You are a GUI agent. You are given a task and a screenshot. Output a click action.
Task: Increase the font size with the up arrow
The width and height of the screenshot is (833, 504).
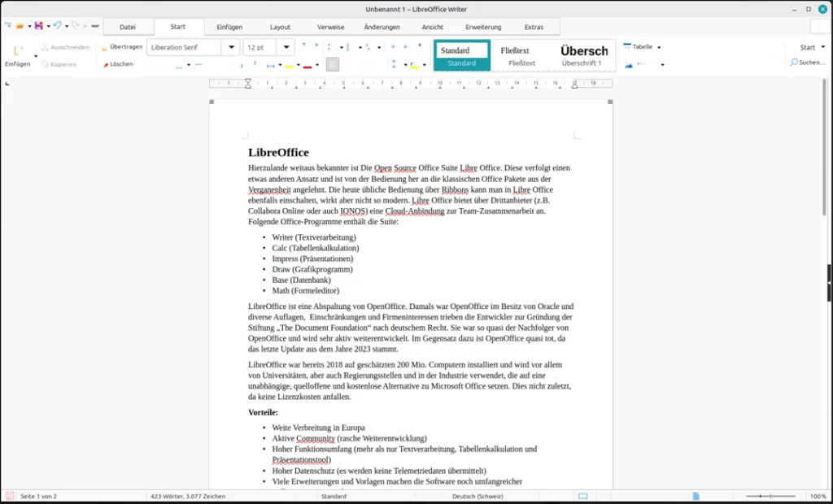point(304,46)
